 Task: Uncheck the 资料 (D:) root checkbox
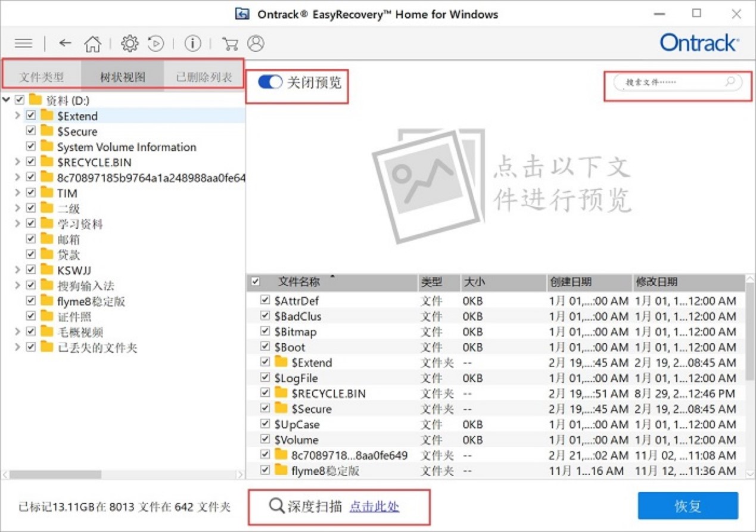20,100
